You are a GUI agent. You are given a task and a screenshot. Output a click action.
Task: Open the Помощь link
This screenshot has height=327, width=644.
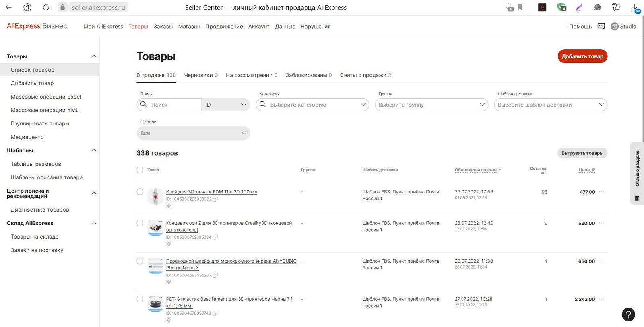point(580,26)
